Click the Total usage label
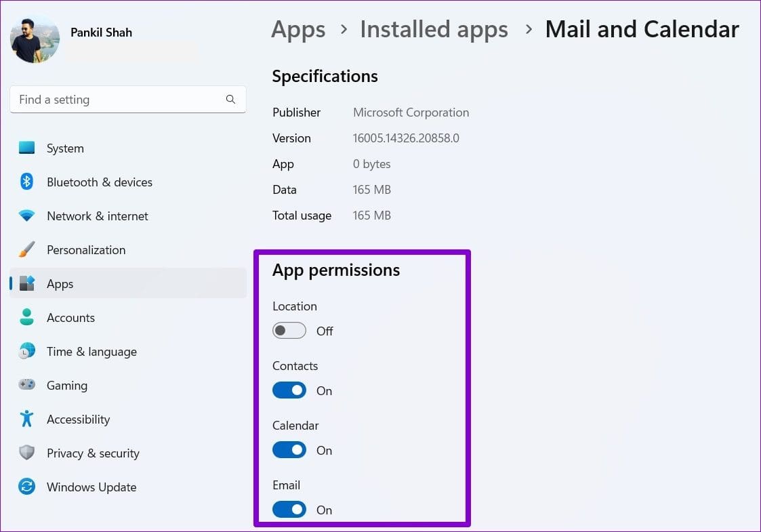The image size is (761, 532). (302, 216)
